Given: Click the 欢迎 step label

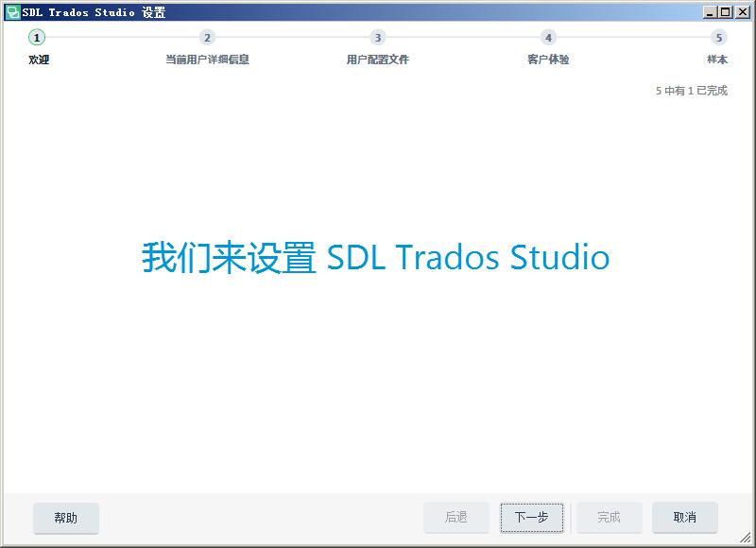Looking at the screenshot, I should (39, 60).
